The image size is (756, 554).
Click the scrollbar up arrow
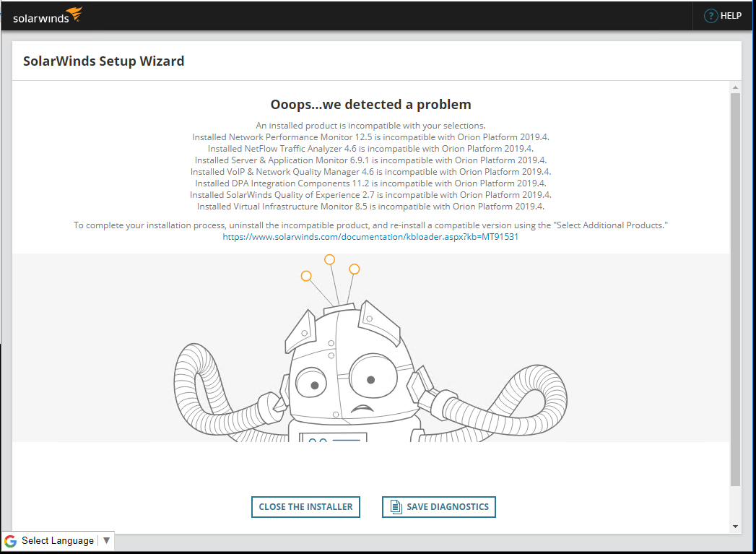735,87
